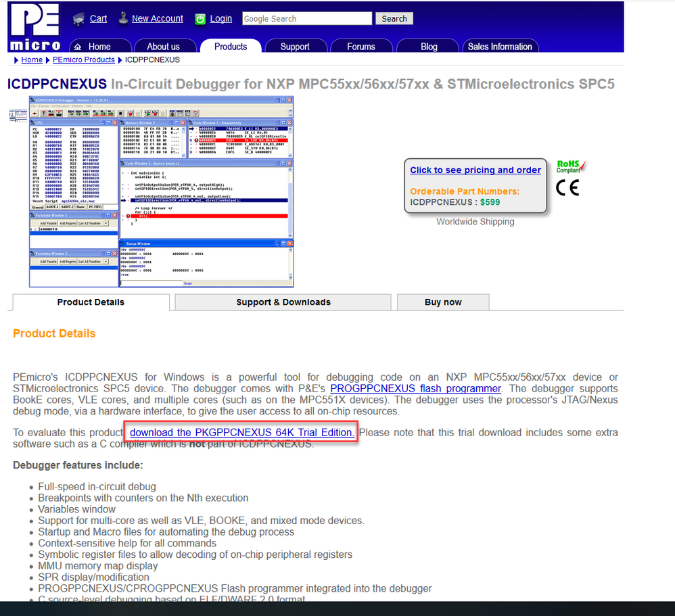Select the small product screenshot thumbnail
675x616 pixels.
18,116
